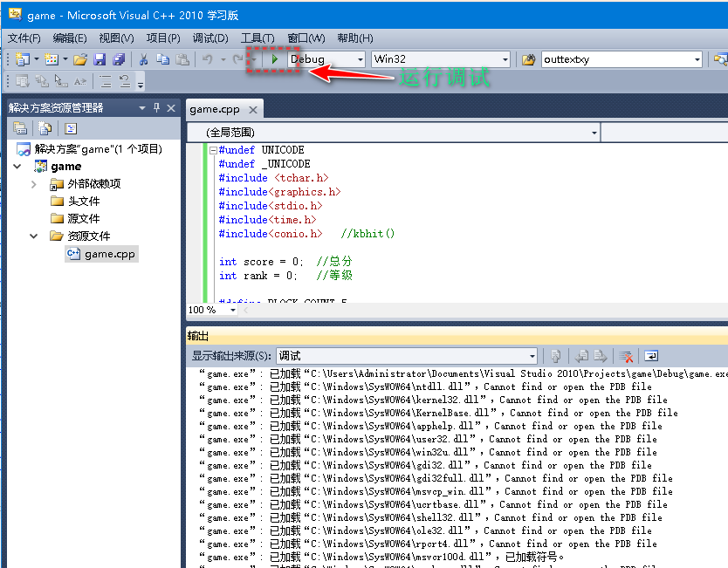The height and width of the screenshot is (568, 728).
Task: Click the indent icon with the undo arrow
Action: click(x=125, y=82)
